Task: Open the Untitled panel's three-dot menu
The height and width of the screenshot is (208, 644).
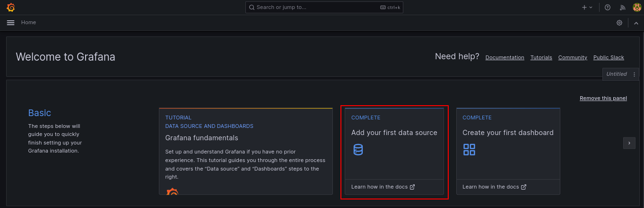Action: click(634, 74)
